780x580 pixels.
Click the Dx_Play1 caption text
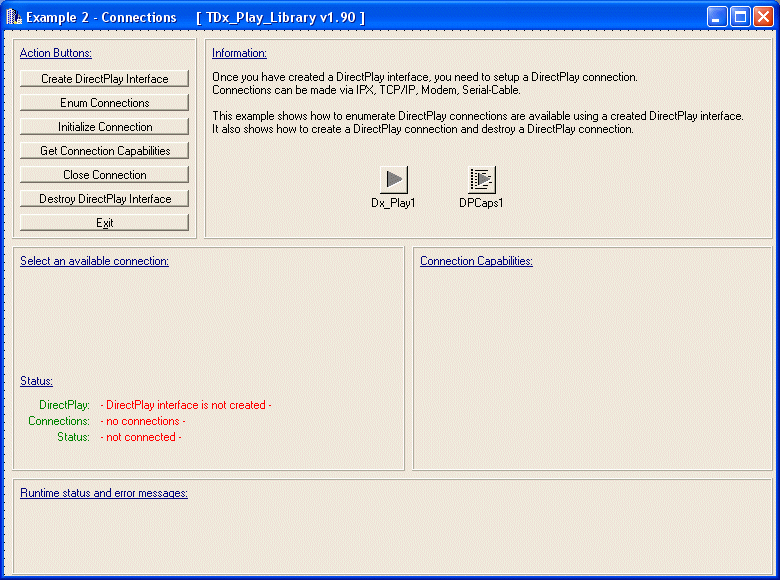393,203
